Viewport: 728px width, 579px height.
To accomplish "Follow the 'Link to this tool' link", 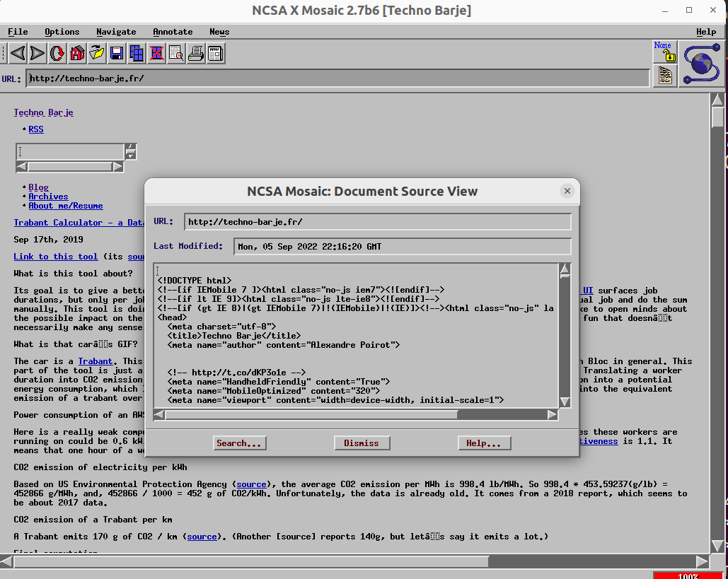I will 56,257.
